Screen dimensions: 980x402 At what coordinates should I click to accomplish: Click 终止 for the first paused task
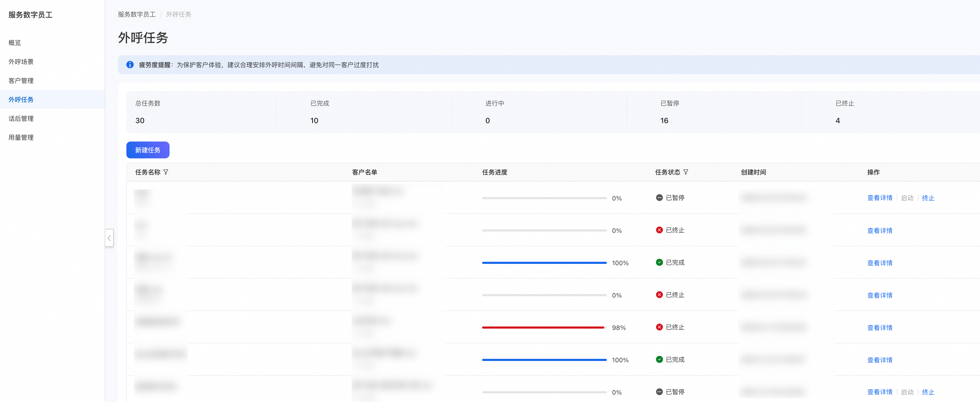coord(928,198)
